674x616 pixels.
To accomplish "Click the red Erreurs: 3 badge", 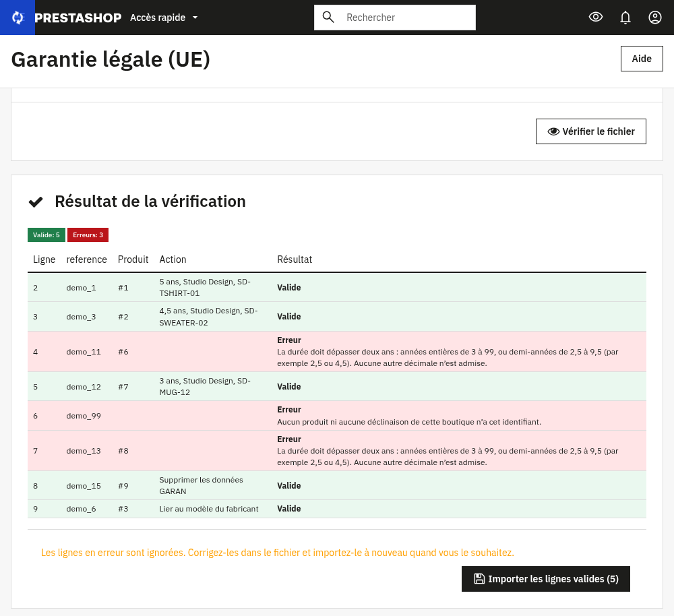I will [x=88, y=235].
